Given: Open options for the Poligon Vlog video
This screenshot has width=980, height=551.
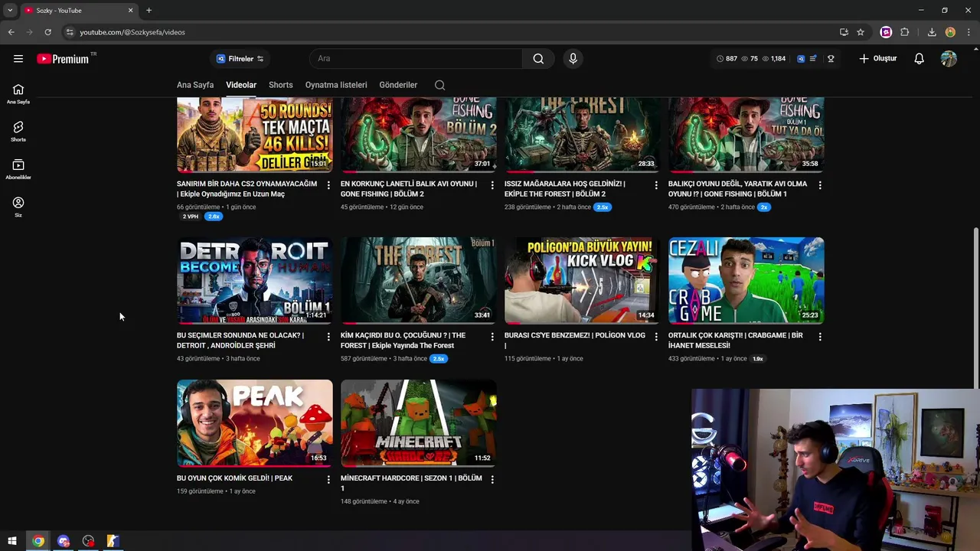Looking at the screenshot, I should click(x=656, y=337).
